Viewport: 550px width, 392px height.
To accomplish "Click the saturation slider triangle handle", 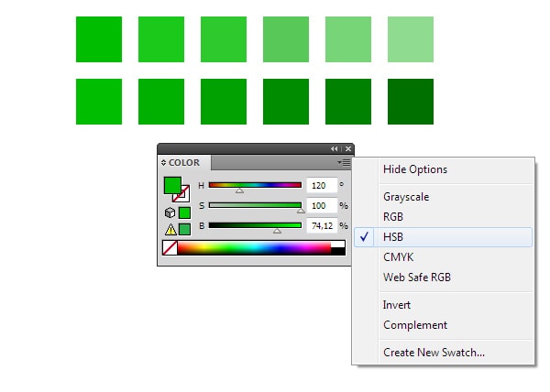I will 301,211.
